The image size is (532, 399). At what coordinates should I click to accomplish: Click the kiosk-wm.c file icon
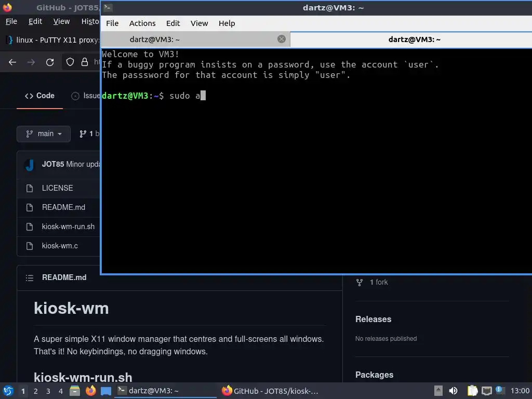30,246
